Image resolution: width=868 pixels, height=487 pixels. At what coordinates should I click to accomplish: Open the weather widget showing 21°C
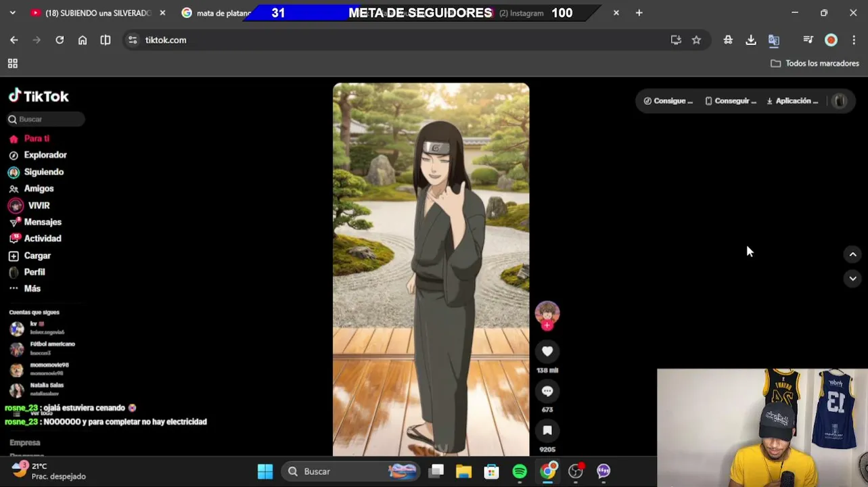(49, 471)
